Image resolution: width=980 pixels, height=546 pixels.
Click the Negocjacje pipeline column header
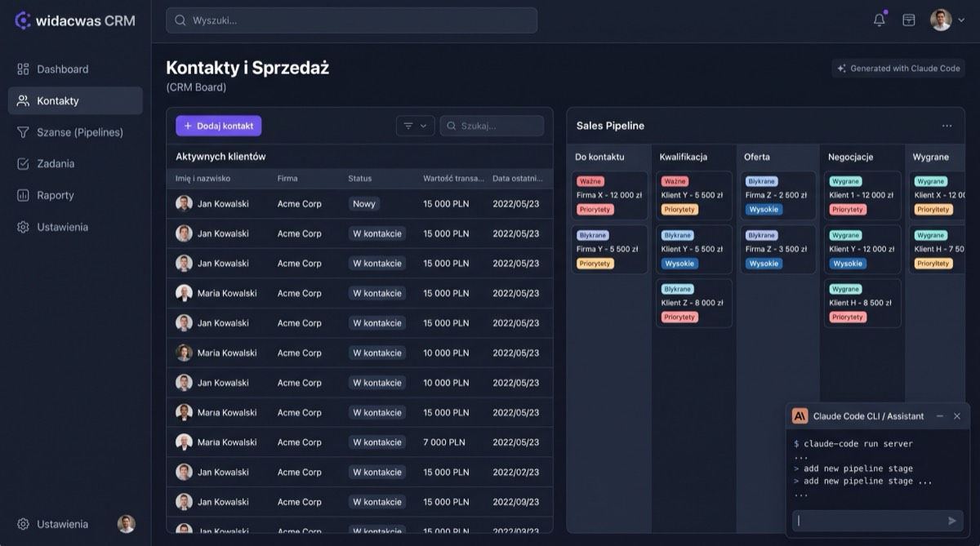click(851, 157)
